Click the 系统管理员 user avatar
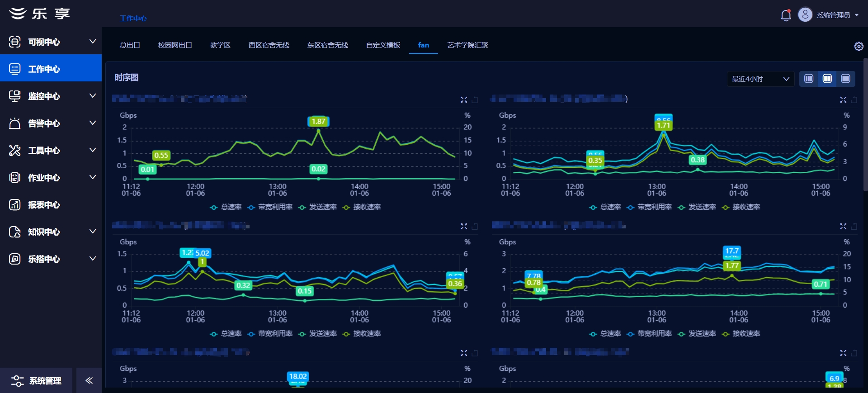 [805, 15]
